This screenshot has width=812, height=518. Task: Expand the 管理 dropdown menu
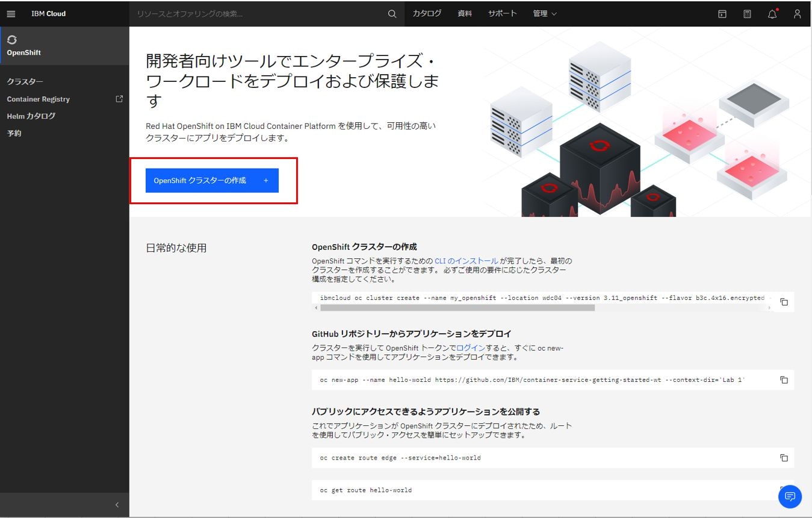click(x=545, y=13)
